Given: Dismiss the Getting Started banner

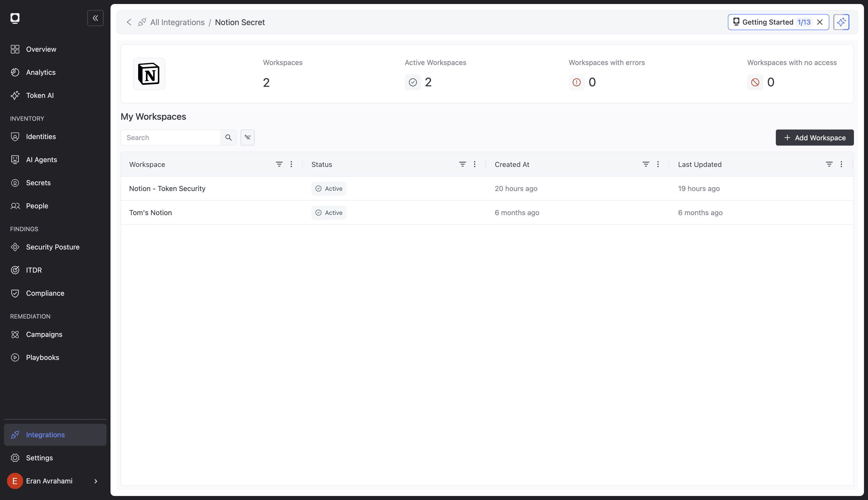Looking at the screenshot, I should coord(820,22).
